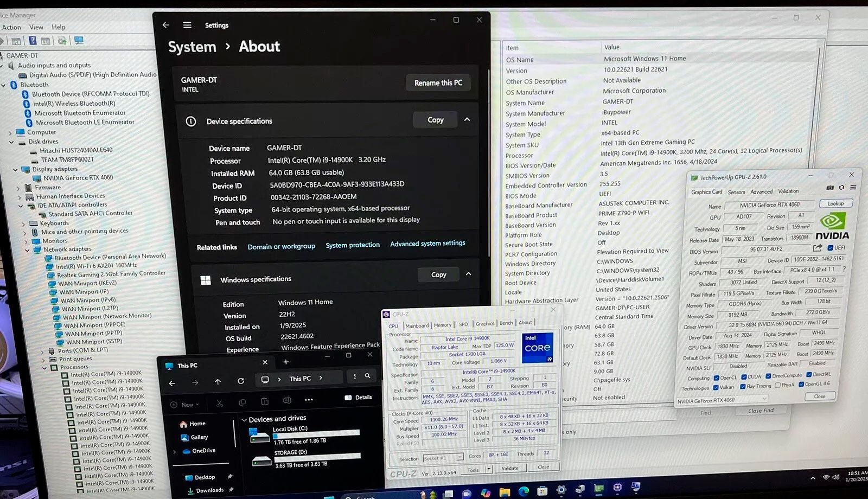Image resolution: width=868 pixels, height=499 pixels.
Task: Click the Rename this PC button
Action: (438, 82)
